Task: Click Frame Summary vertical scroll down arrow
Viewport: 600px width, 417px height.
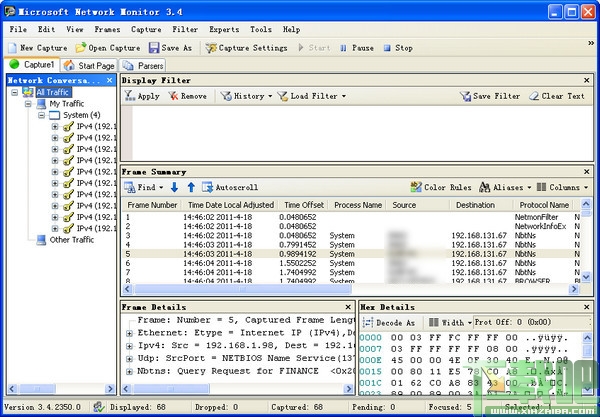Action: point(586,277)
